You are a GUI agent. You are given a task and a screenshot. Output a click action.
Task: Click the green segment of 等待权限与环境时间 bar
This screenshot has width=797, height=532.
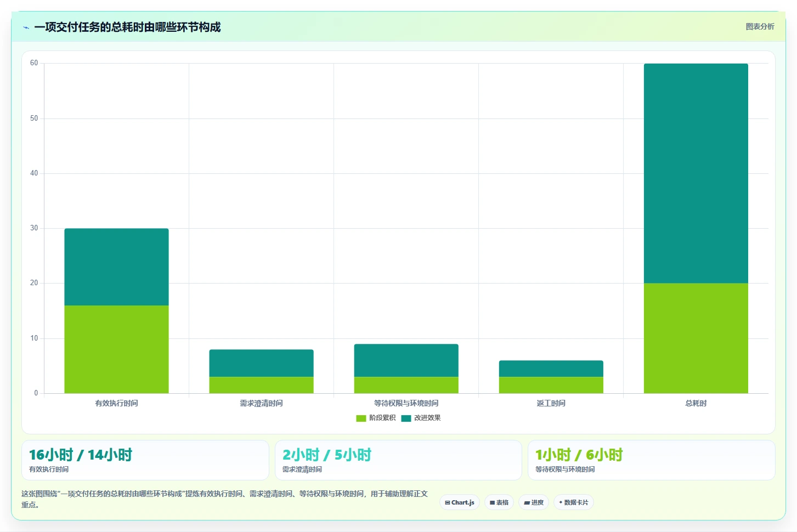coord(406,385)
